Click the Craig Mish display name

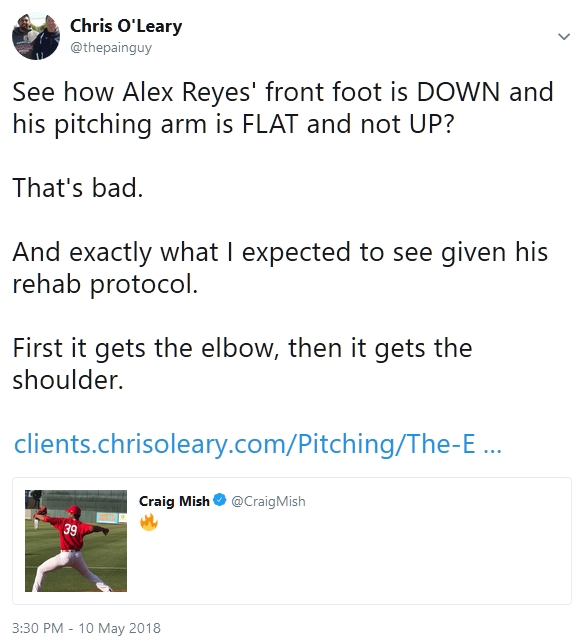click(174, 501)
